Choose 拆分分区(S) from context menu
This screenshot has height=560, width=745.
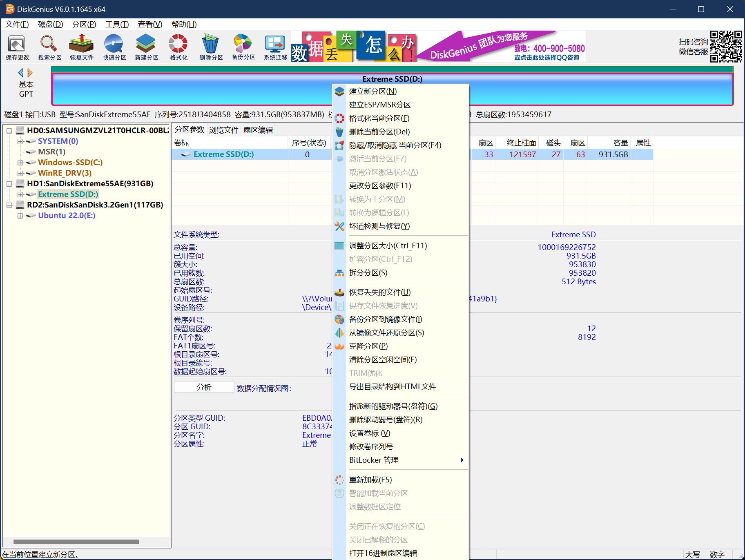click(401, 272)
